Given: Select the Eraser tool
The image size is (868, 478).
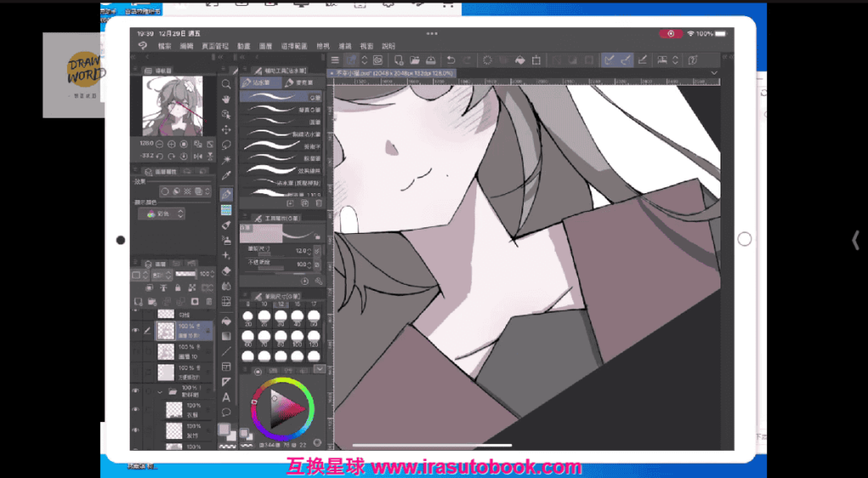Looking at the screenshot, I should pos(225,270).
